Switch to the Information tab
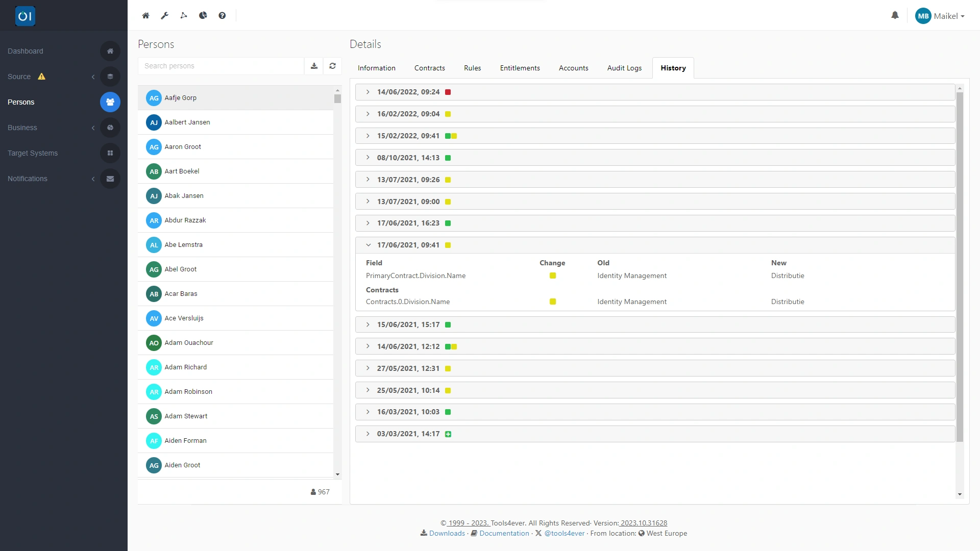Screen dimensions: 980x551 [376, 68]
